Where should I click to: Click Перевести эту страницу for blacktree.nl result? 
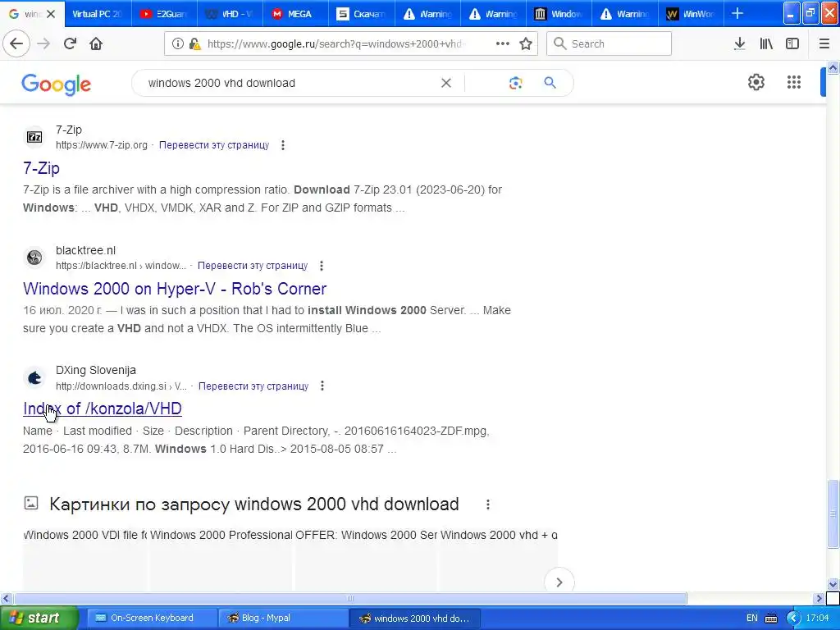[x=253, y=266]
